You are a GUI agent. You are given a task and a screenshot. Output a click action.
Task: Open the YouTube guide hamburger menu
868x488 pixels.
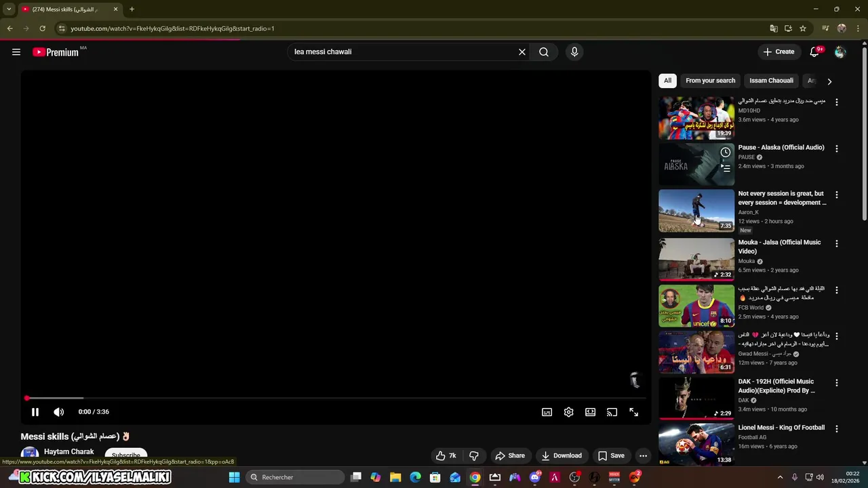[x=16, y=52]
